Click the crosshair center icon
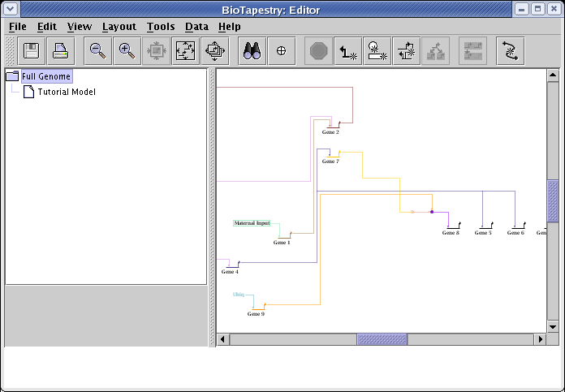 coord(281,51)
